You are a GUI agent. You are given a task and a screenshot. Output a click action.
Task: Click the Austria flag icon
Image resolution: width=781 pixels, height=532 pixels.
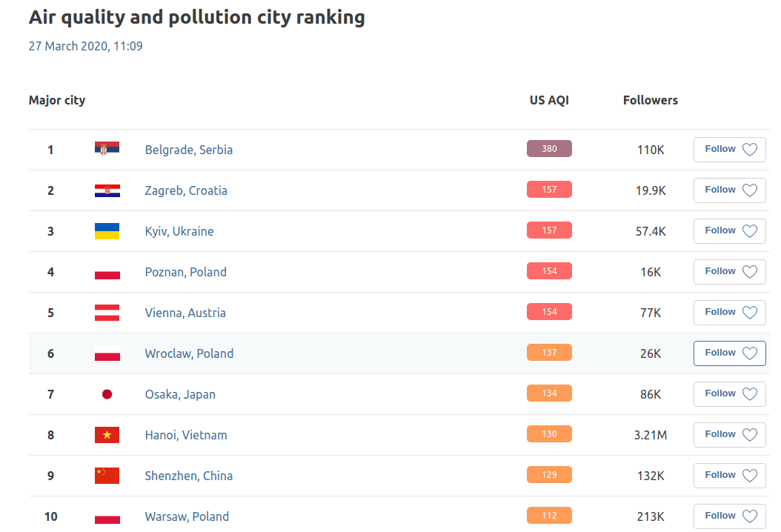click(107, 313)
